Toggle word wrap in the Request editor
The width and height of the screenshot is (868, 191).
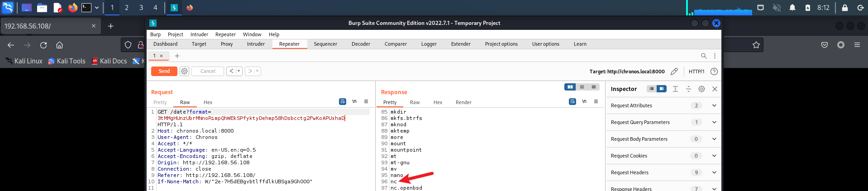[343, 101]
